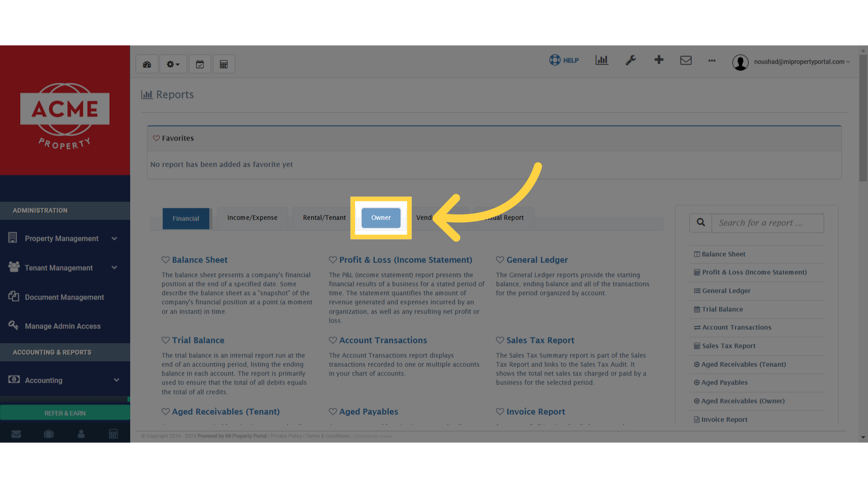
Task: Open the envelope messages icon in top bar
Action: pyautogui.click(x=686, y=60)
